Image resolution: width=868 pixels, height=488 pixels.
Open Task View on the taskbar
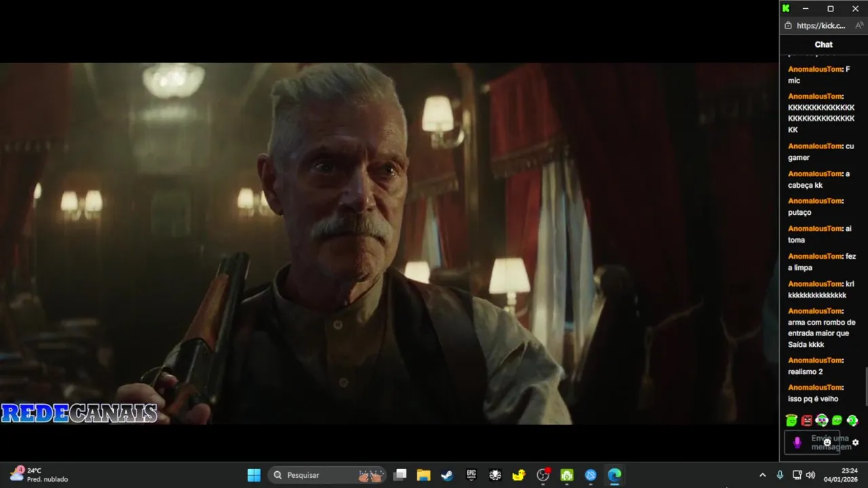pyautogui.click(x=401, y=475)
